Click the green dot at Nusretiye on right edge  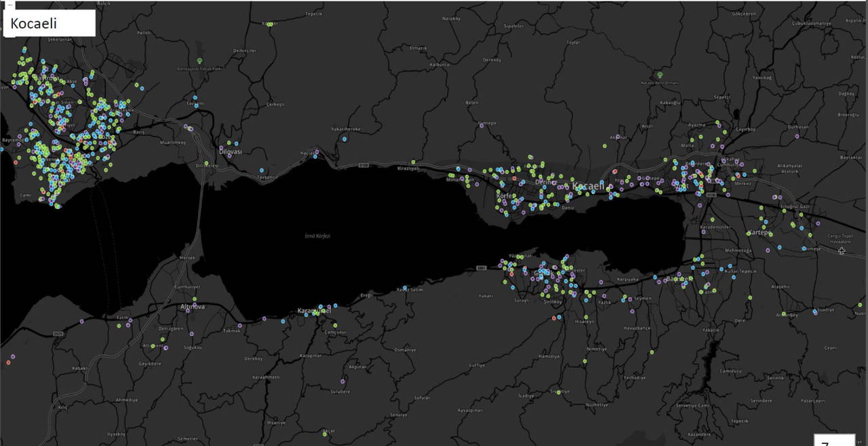[x=861, y=306]
